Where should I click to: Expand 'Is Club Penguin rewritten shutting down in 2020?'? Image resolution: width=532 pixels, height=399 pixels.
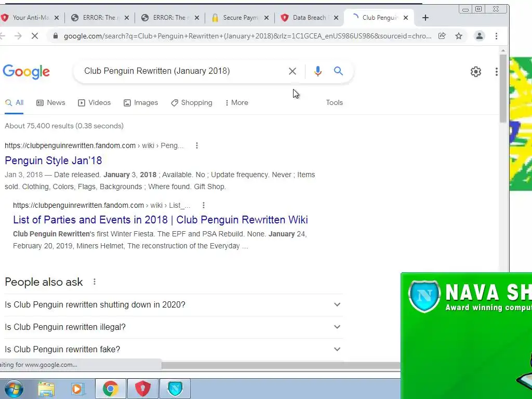click(x=174, y=304)
